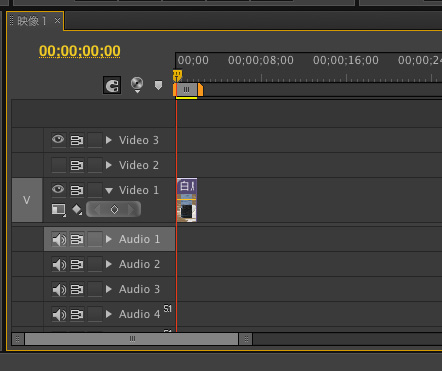Go to previous keyframe on Video 1

[97, 210]
